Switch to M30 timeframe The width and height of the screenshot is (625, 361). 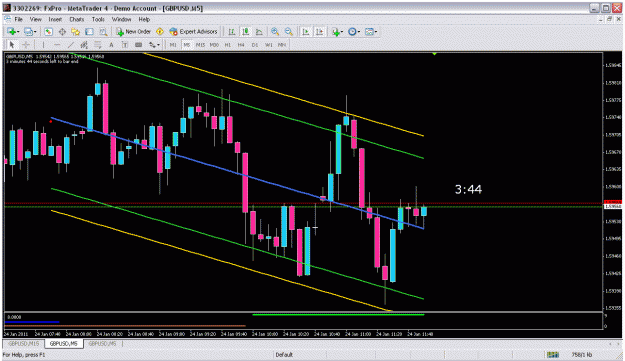point(214,45)
